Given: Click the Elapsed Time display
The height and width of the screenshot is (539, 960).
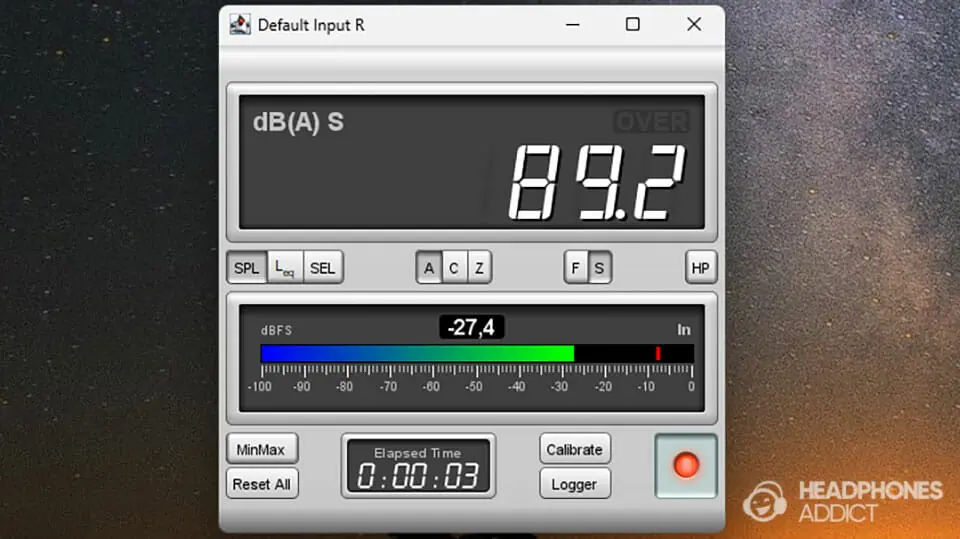Looking at the screenshot, I should pos(418,466).
